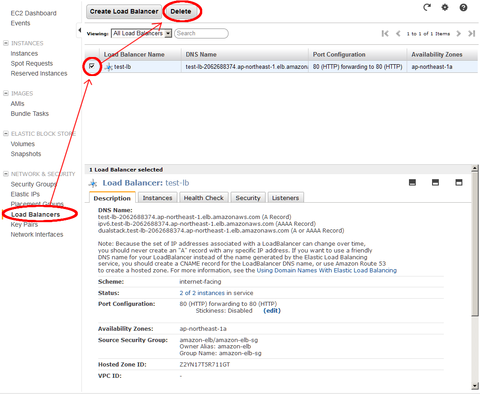The height and width of the screenshot is (395, 480).
Task: Open EC2 Dashboard in the sidebar
Action: click(33, 13)
